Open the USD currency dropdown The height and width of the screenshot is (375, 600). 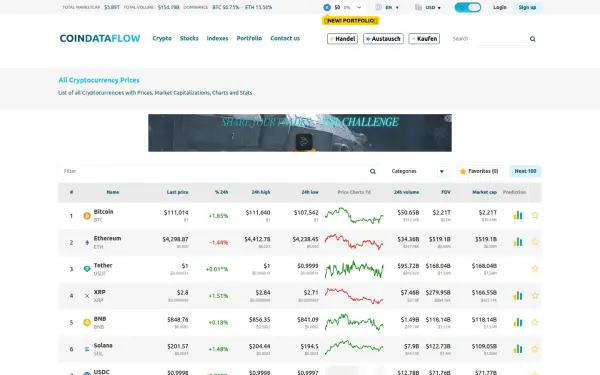433,7
